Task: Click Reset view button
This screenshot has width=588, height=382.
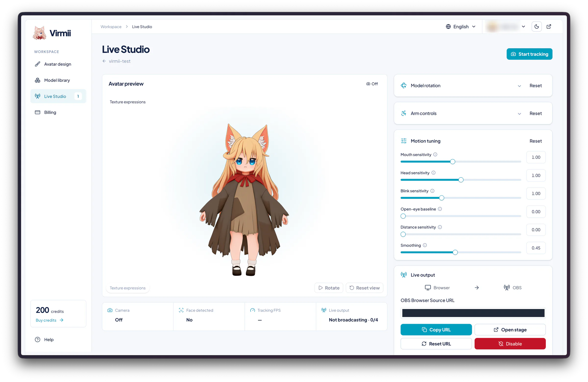Action: pyautogui.click(x=364, y=288)
